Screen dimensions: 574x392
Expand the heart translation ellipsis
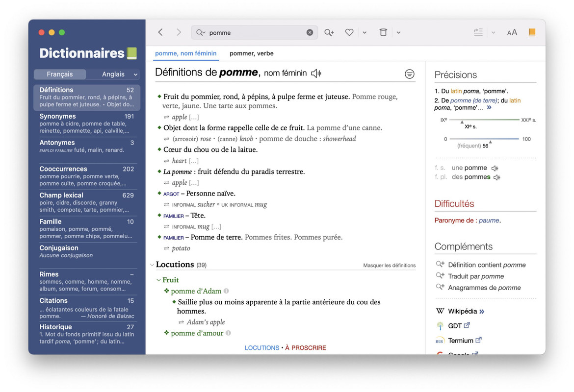point(194,161)
